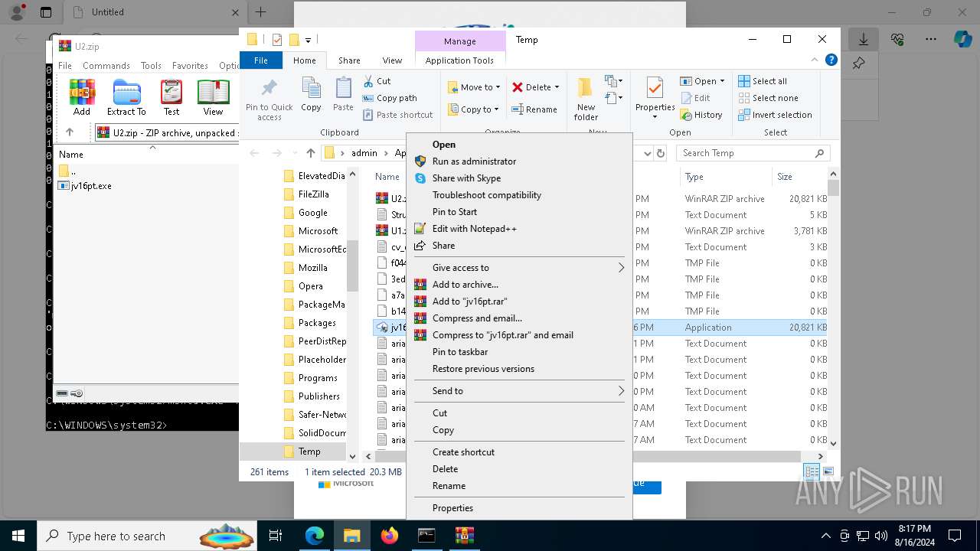The height and width of the screenshot is (551, 980).
Task: Click Copy path in ribbon
Action: pos(390,98)
